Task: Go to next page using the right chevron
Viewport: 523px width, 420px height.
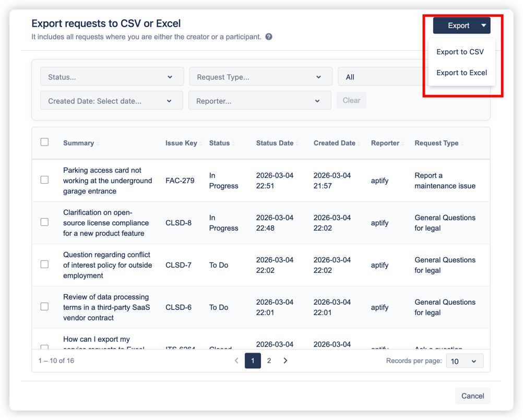Action: pos(285,361)
